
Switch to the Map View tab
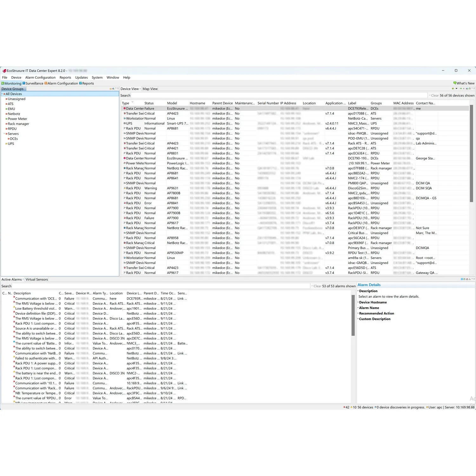[150, 89]
